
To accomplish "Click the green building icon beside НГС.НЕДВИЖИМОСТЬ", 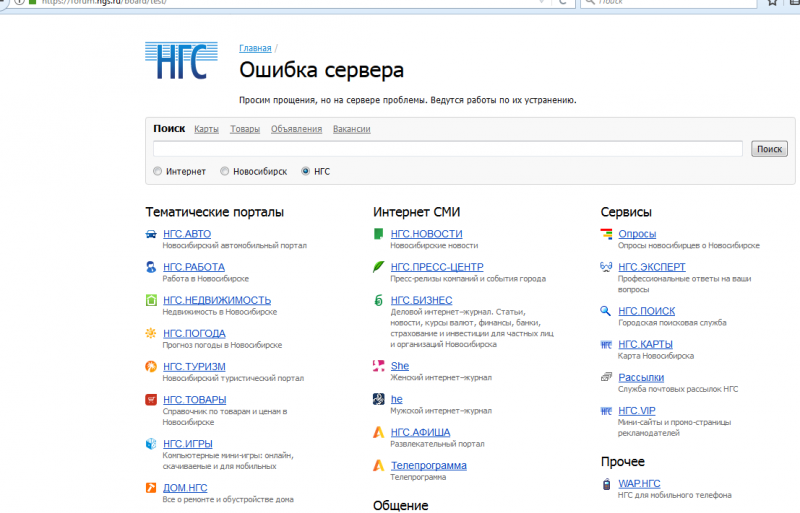I will [x=151, y=300].
